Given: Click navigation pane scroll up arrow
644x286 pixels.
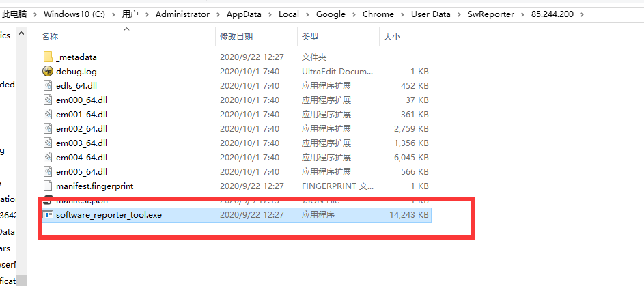Looking at the screenshot, I should 22,33.
